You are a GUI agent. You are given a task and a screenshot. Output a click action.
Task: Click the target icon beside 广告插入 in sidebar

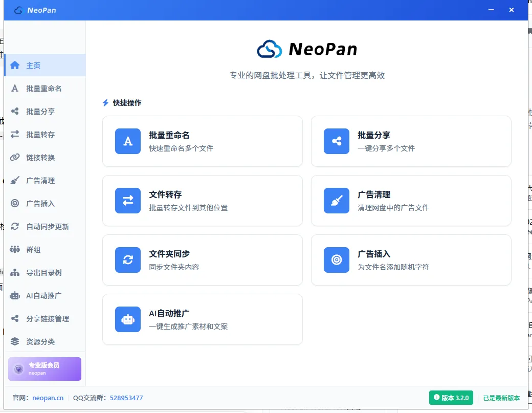tap(15, 203)
